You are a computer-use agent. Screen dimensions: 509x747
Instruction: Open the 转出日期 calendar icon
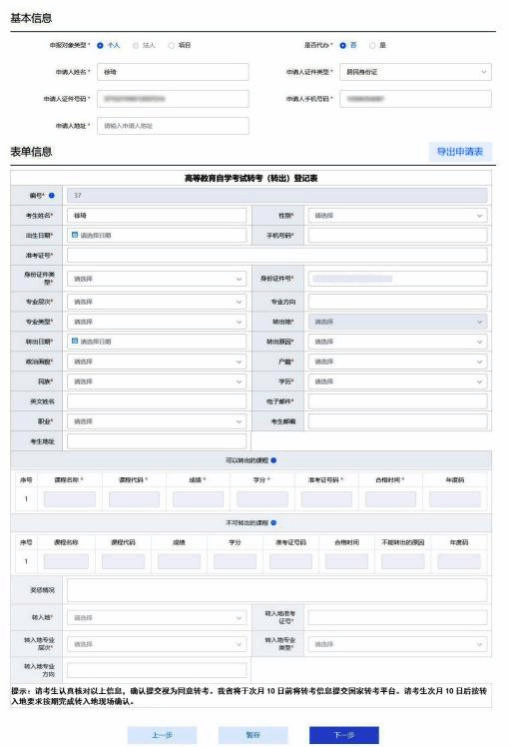point(74,341)
